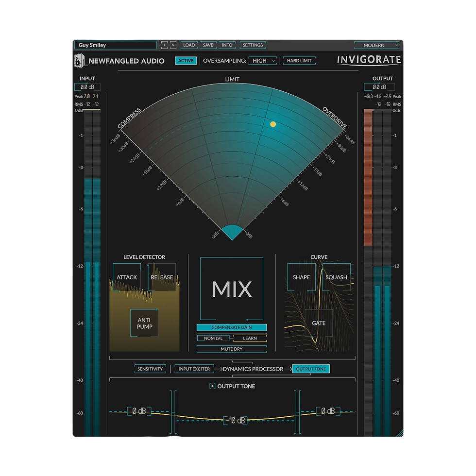Click the SHAPE curve control

[302, 277]
